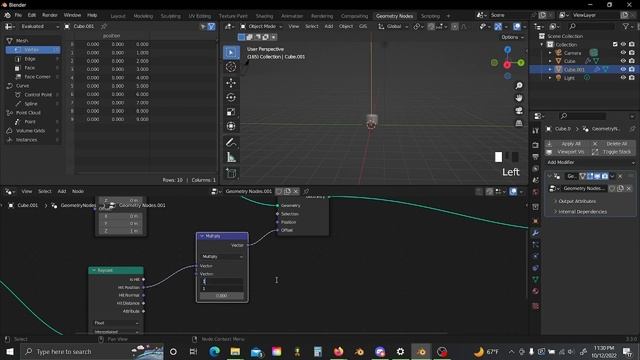
Task: Open the Material properties tab icon
Action: point(536,291)
